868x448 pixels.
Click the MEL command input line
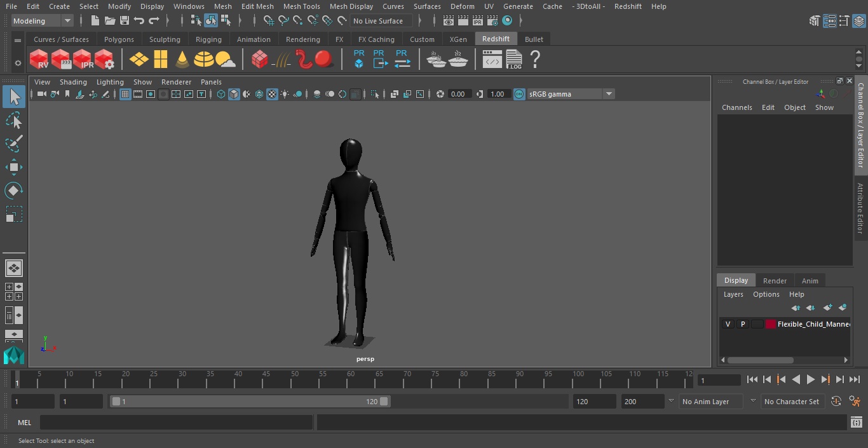[176, 423]
